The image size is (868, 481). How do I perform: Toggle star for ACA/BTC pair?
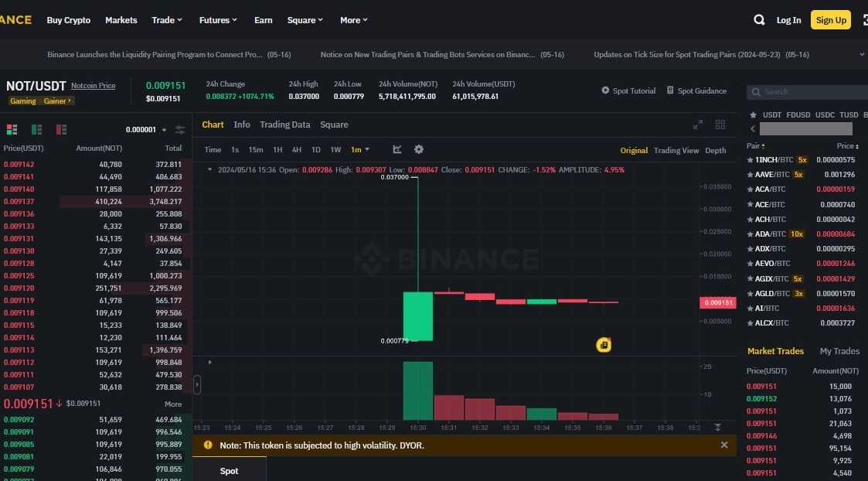750,189
